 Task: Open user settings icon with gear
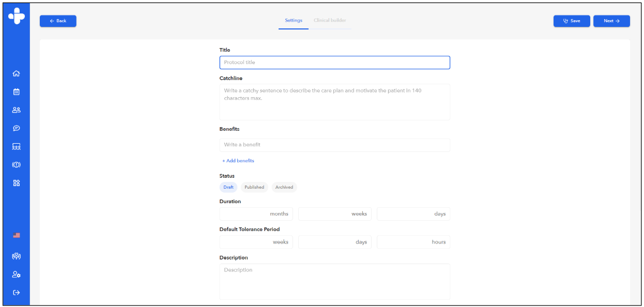pos(16,274)
